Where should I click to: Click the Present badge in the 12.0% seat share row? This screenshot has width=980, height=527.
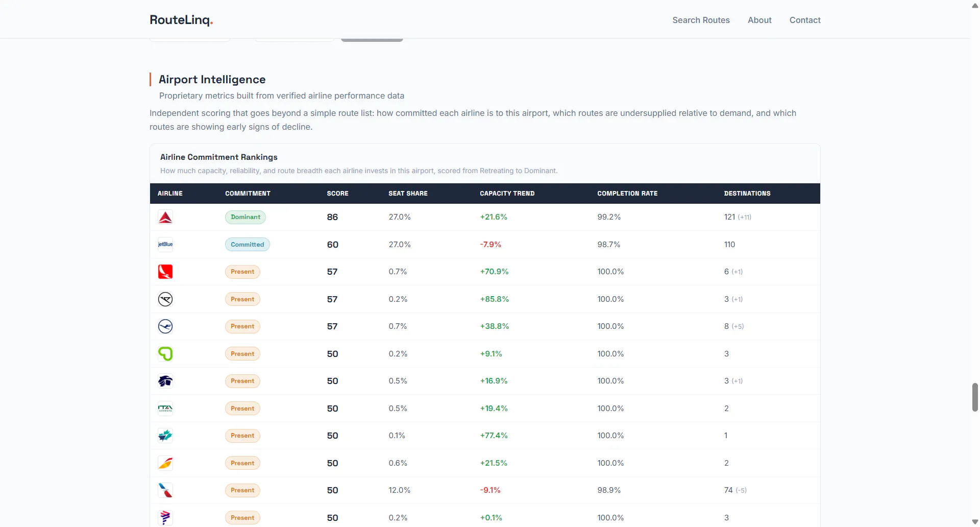(242, 490)
